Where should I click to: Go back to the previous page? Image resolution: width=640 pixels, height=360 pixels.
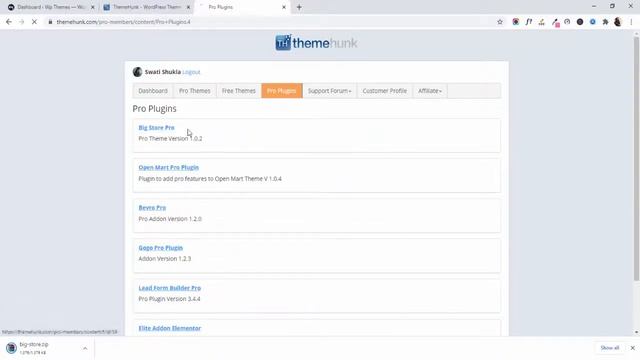click(9, 22)
